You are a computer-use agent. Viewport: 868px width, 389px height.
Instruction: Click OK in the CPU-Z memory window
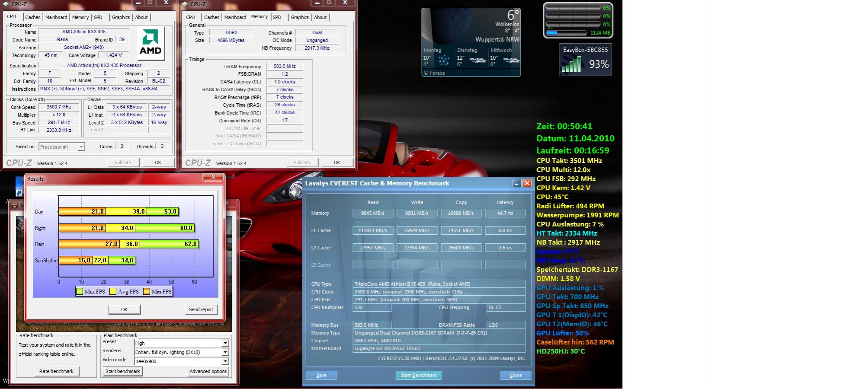(337, 163)
